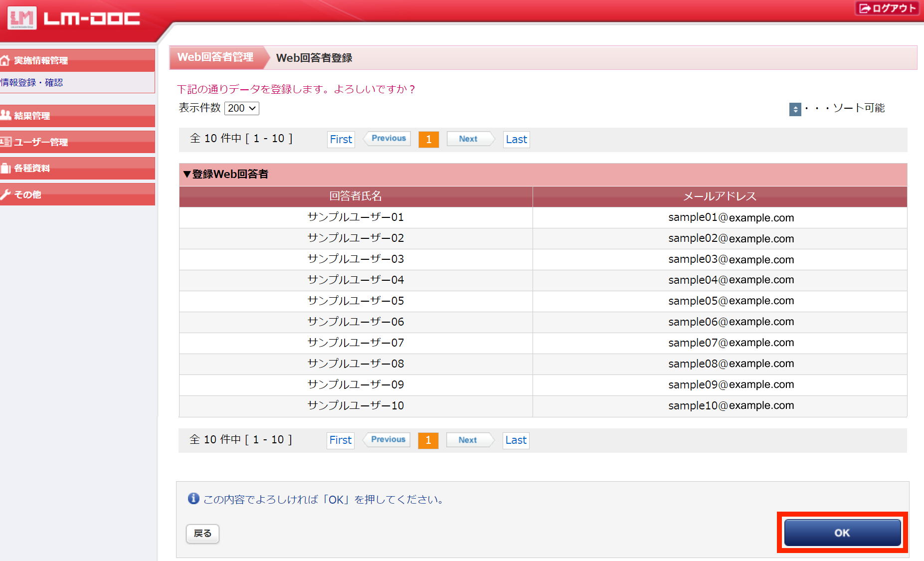This screenshot has width=924, height=561.
Task: Click the people icon beside 結果管理
Action: [5, 115]
